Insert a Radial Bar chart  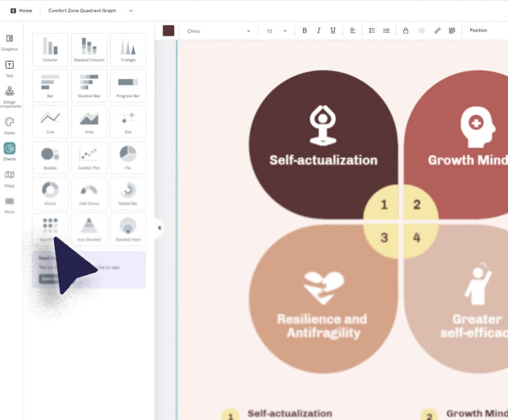click(x=128, y=194)
